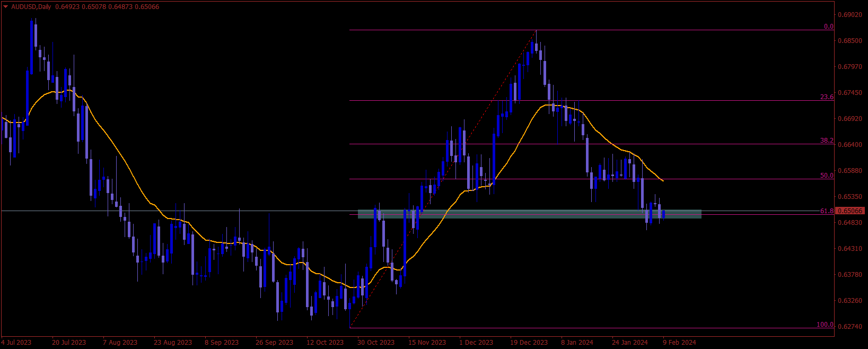Click the 24 Jan 2024 date label
868x349 pixels.
[x=630, y=343]
